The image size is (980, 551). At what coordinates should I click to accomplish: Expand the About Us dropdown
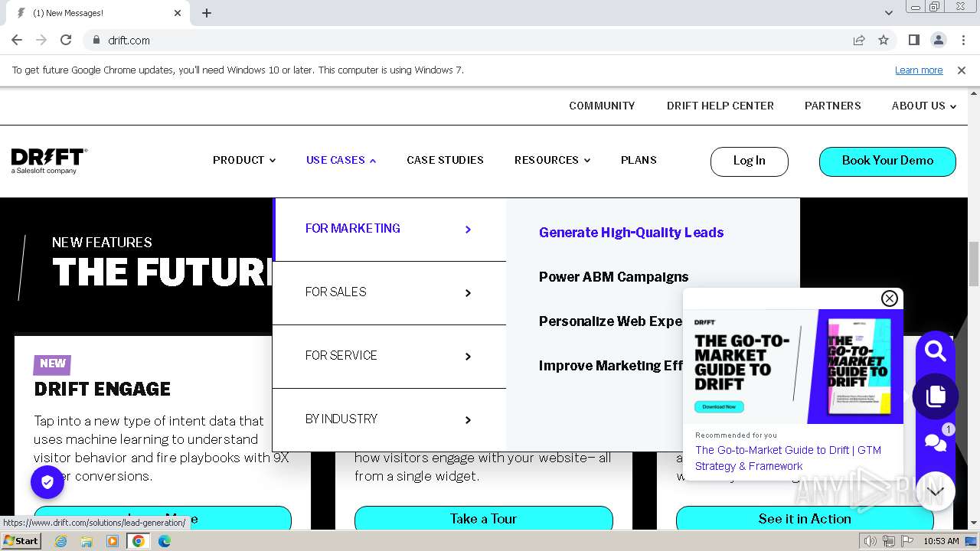924,106
